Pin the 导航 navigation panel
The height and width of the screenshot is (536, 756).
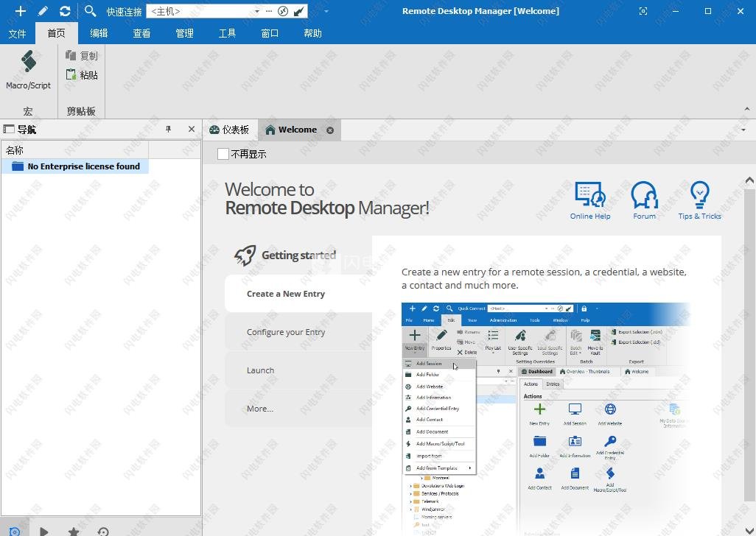(x=168, y=129)
